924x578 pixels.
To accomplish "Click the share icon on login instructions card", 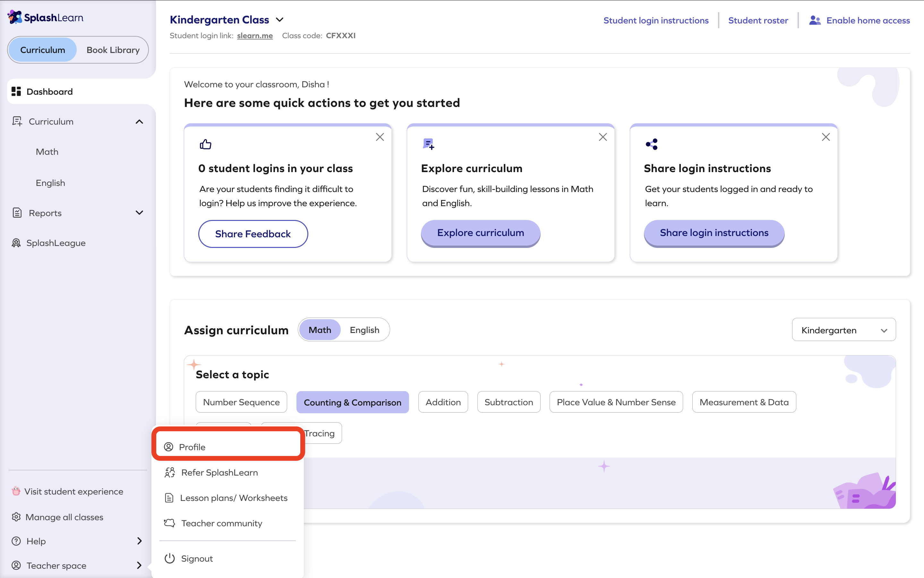I will point(651,144).
